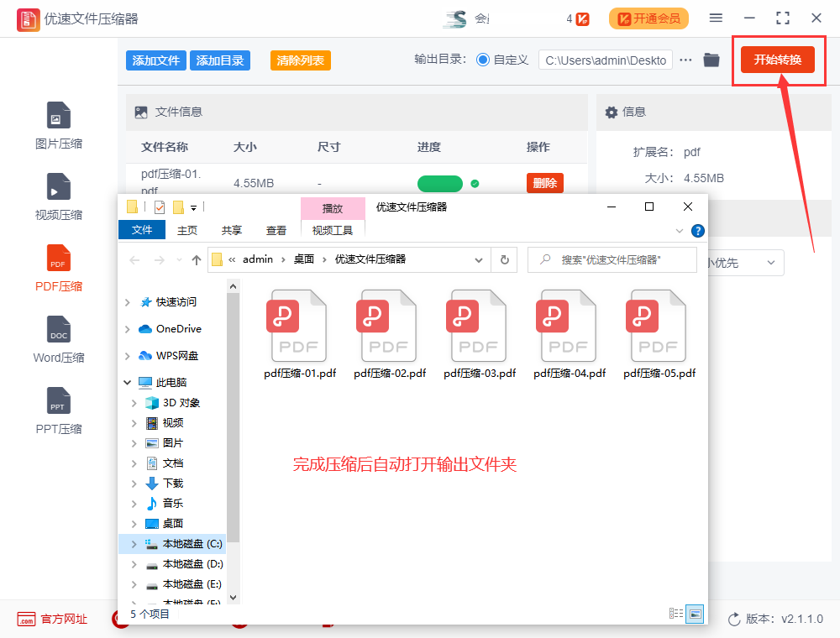Screen dimensions: 840x638
Task: Open the 文件 tab in Explorer
Action: click(x=141, y=230)
